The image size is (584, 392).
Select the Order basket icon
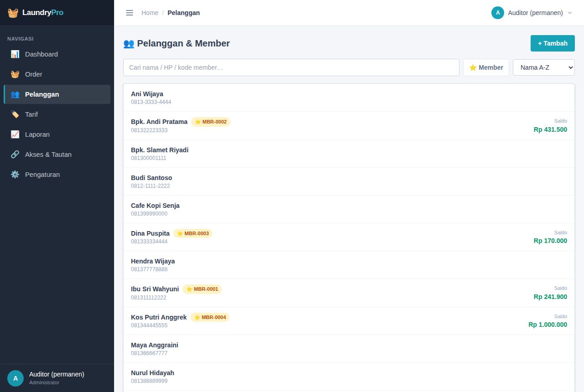15,74
